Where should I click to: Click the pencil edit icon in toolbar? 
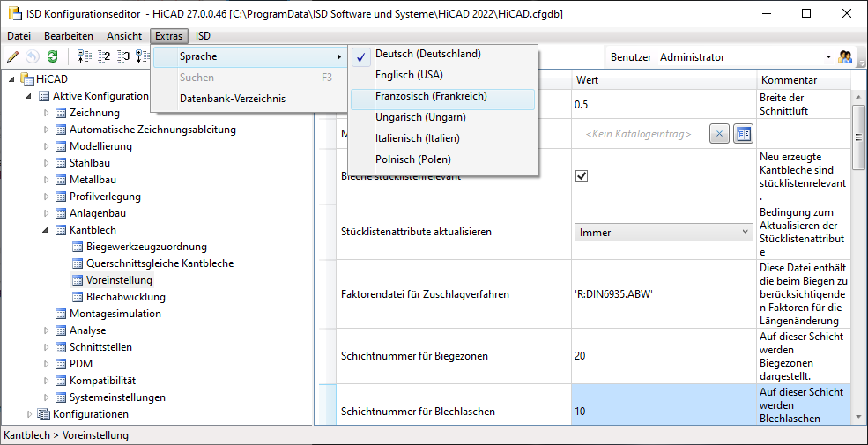[x=13, y=56]
